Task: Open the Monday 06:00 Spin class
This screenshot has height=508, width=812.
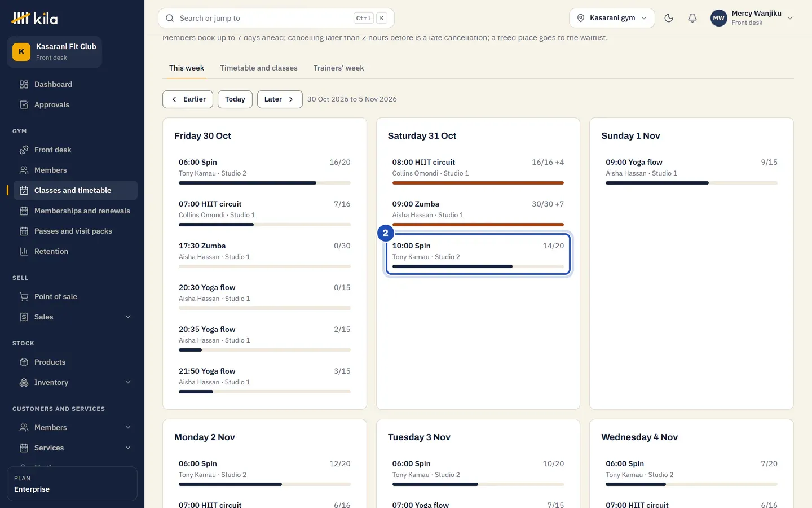Action: coord(264,472)
